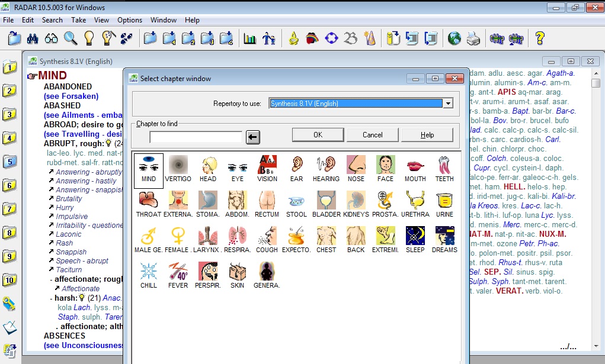Click the Synthesis window vertical scrollbar

pyautogui.click(x=596, y=210)
